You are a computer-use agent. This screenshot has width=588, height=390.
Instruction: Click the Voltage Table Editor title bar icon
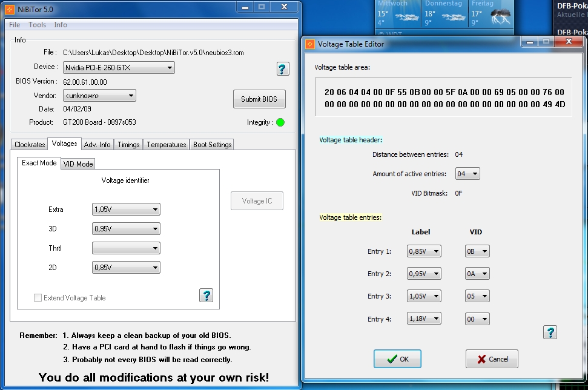[x=310, y=44]
